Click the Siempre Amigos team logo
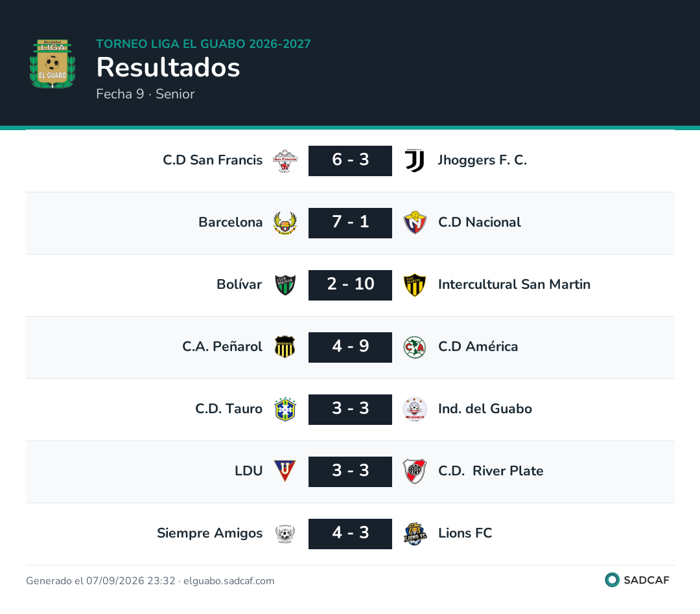 click(x=285, y=534)
